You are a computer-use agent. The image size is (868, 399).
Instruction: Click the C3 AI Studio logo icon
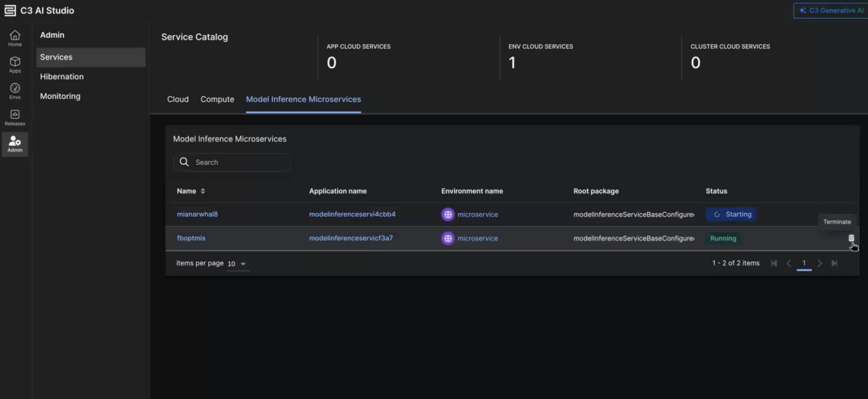click(10, 10)
